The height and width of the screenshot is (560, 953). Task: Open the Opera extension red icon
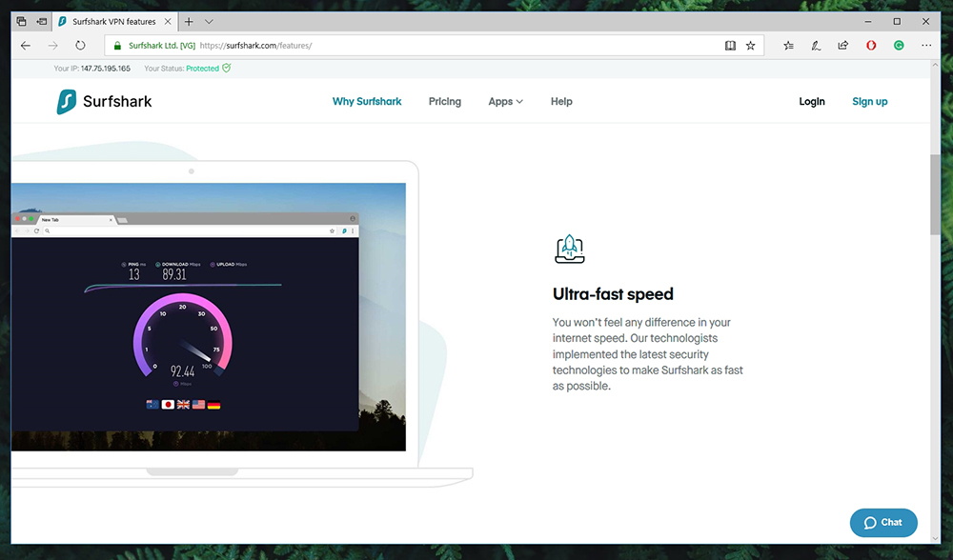pyautogui.click(x=871, y=45)
